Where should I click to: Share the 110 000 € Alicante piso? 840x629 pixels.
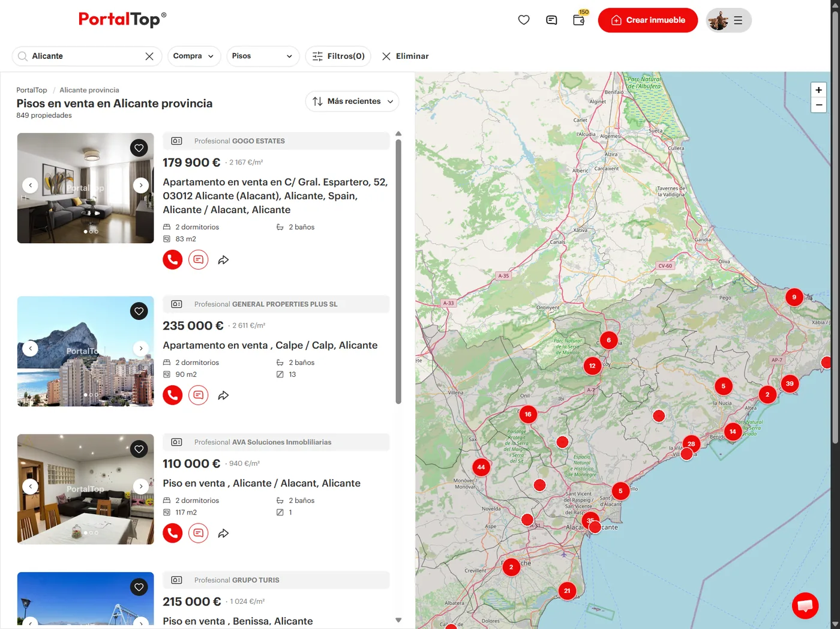click(x=223, y=534)
